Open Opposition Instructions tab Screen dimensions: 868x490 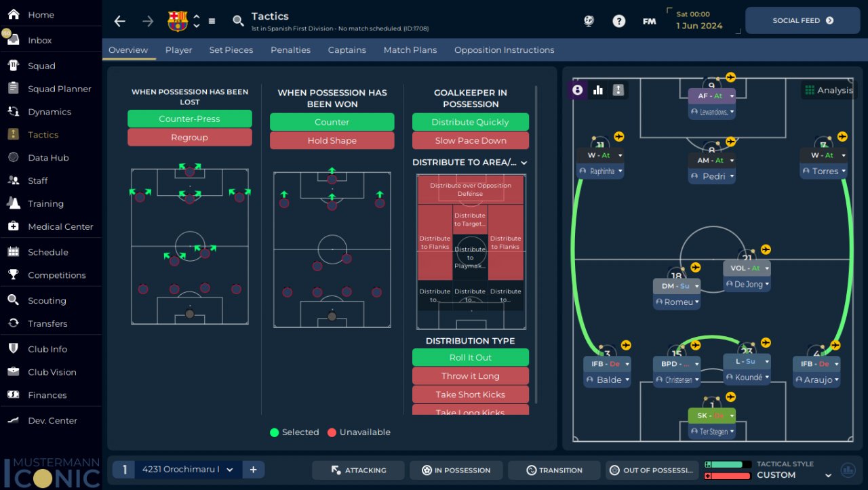[x=504, y=50]
